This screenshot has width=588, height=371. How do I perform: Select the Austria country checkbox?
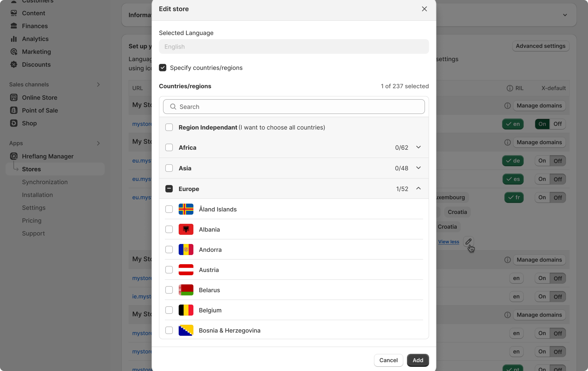click(x=169, y=270)
